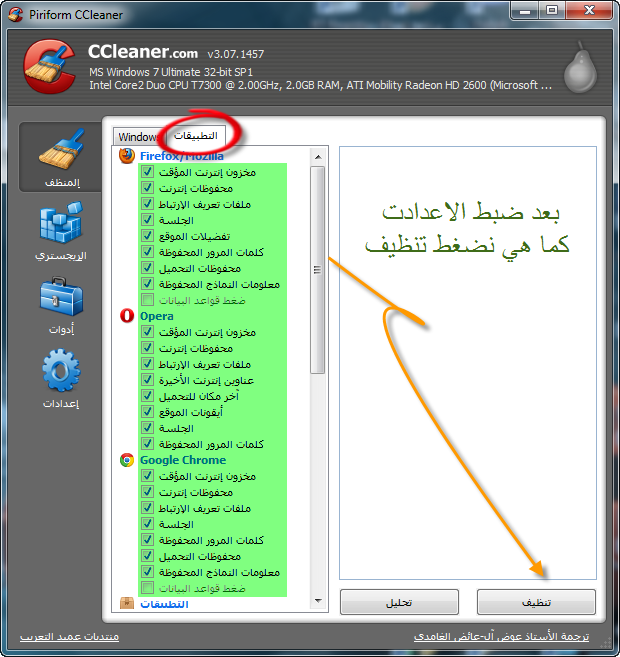620x657 pixels.
Task: Click the CCleaner logo in header
Action: pyautogui.click(x=49, y=66)
